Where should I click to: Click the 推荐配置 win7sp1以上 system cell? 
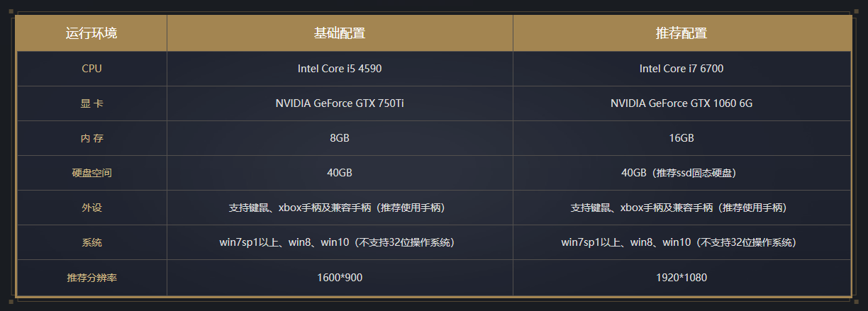coord(681,242)
